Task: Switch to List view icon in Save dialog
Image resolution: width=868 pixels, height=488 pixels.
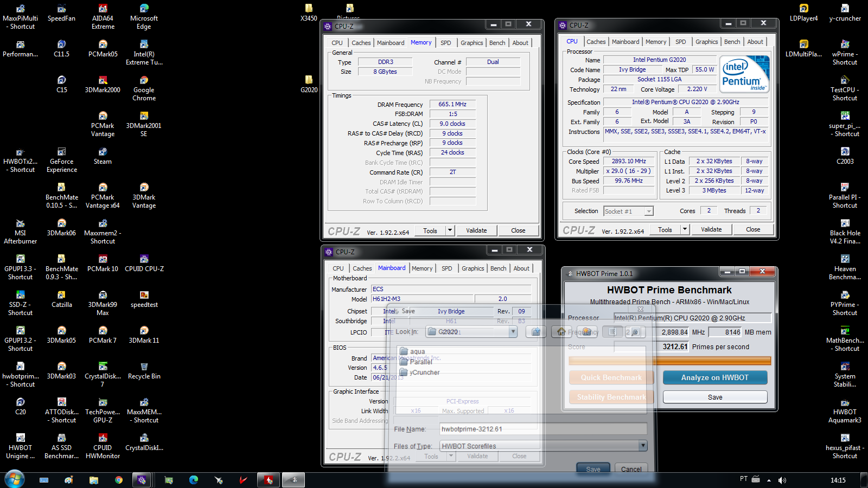Action: tap(612, 332)
